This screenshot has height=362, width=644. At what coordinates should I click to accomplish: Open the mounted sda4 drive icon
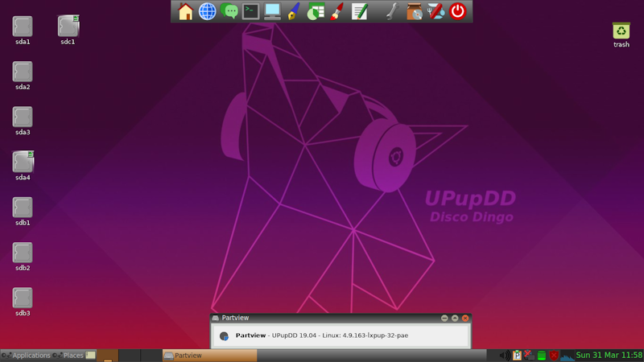pos(23,162)
